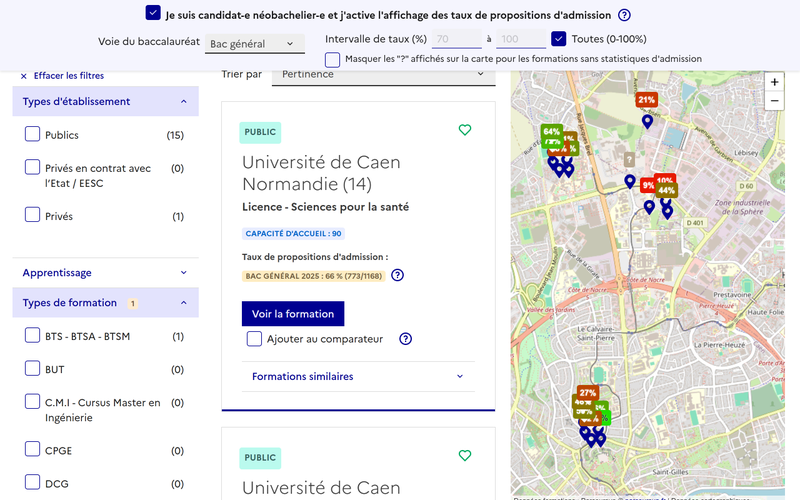
Task: Enable Ajouter au comparateur checkbox
Action: (255, 339)
